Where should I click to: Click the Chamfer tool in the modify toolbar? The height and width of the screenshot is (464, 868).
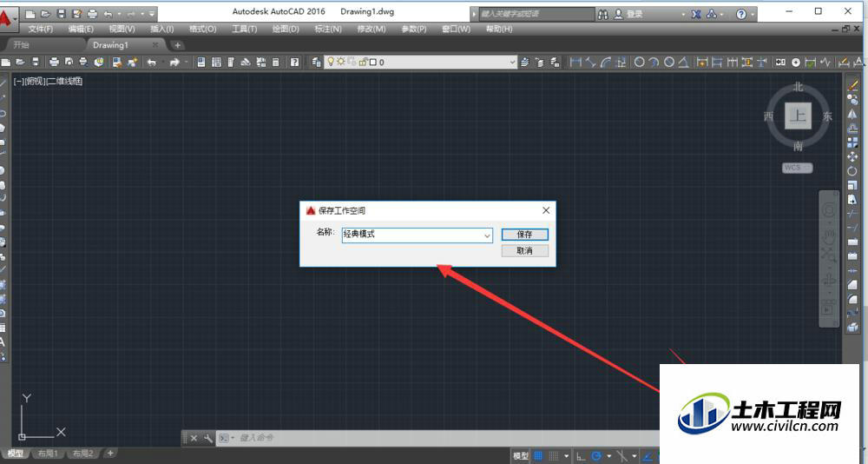point(852,284)
